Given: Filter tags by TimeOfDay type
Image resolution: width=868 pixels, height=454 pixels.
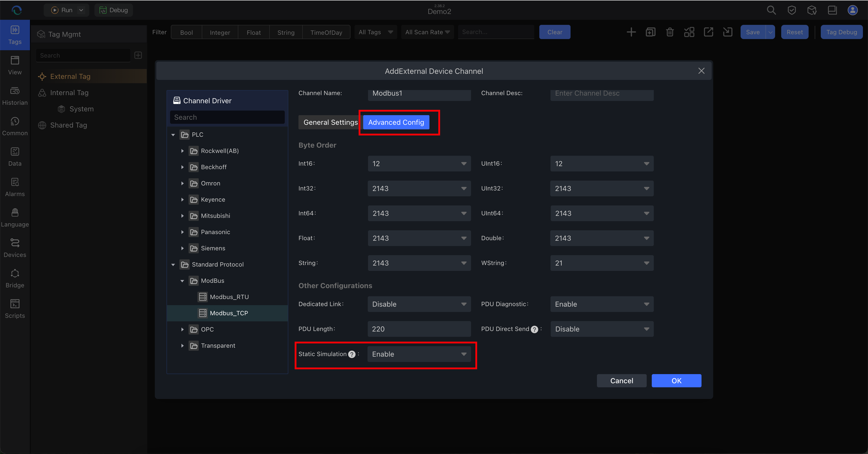Looking at the screenshot, I should [x=326, y=32].
